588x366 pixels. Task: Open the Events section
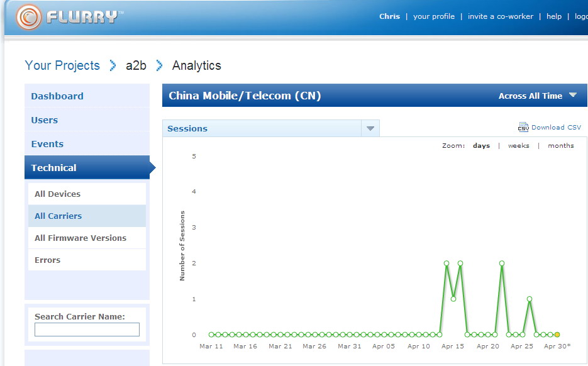click(87, 144)
